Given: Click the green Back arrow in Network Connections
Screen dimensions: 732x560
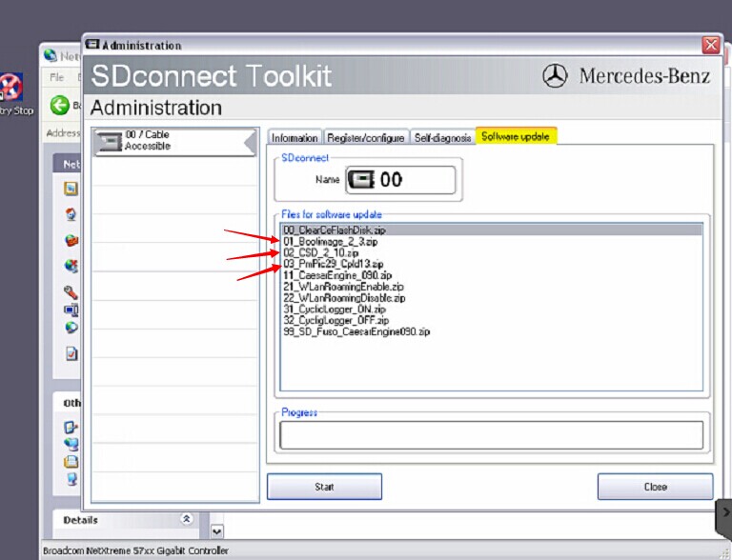Looking at the screenshot, I should (59, 106).
